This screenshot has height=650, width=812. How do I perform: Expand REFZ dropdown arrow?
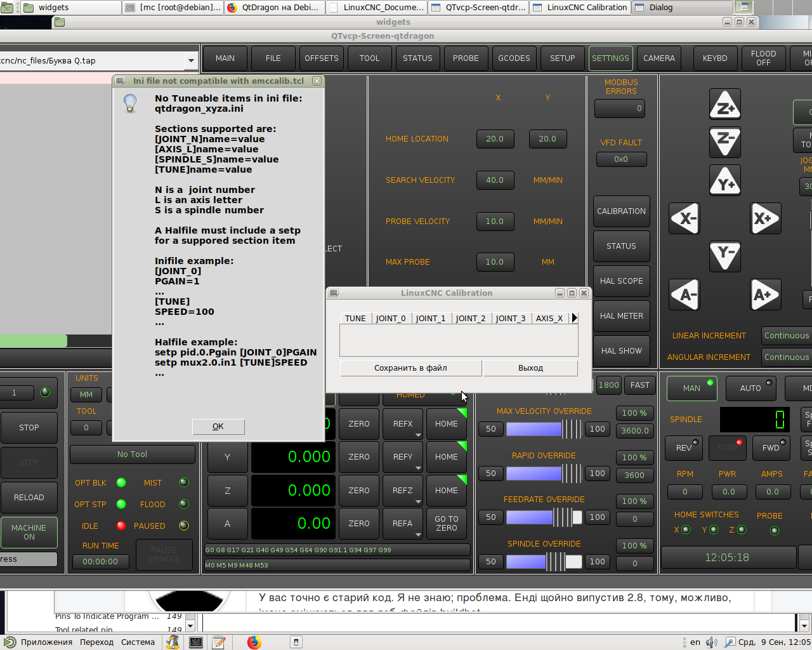click(418, 502)
